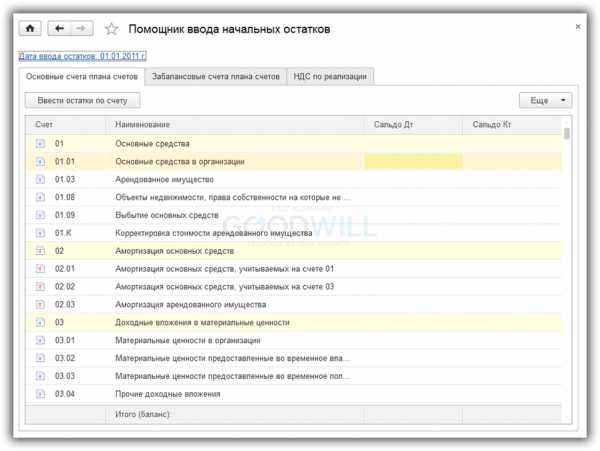Click highlighted Сальдо Дт cell of 01.01
Image resolution: width=600 pixels, height=451 pixels.
[x=412, y=161]
